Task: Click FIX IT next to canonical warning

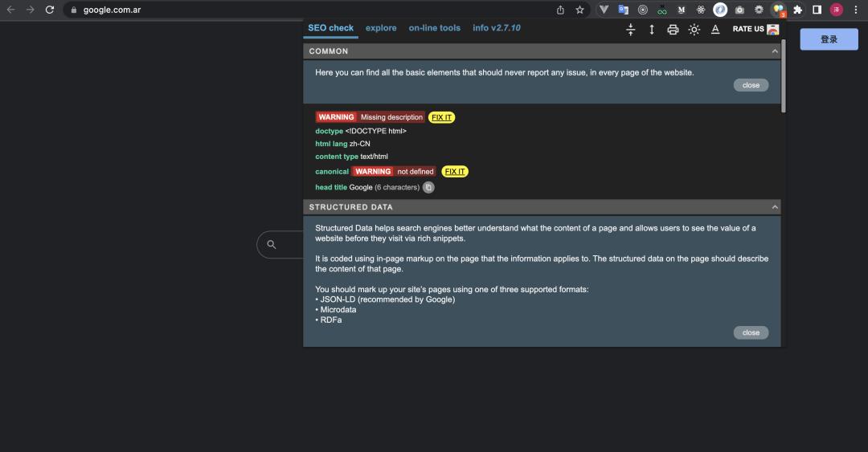Action: (455, 172)
